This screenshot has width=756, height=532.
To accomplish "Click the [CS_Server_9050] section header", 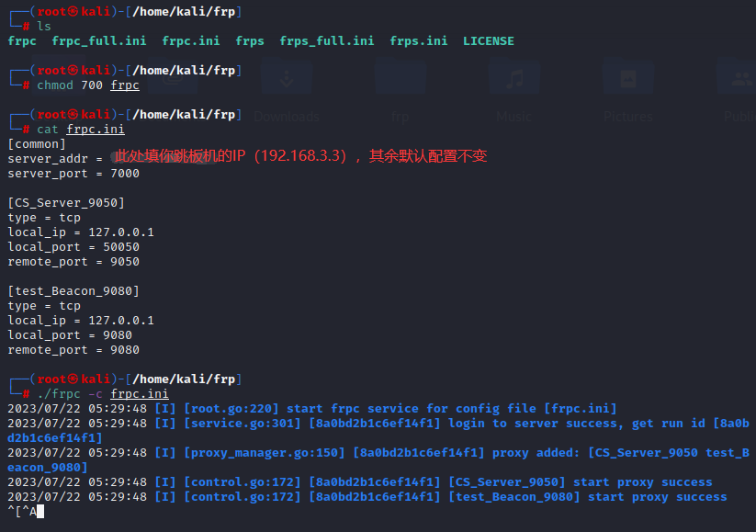I will click(x=66, y=203).
